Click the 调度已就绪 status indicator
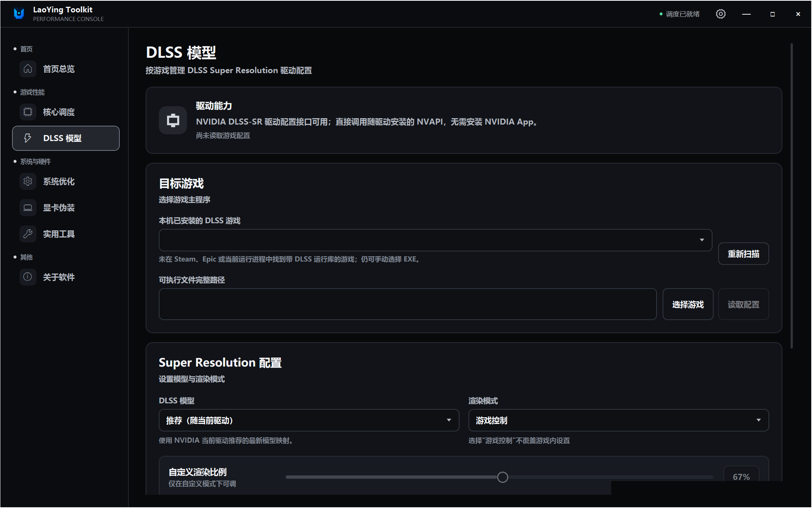Image resolution: width=812 pixels, height=508 pixels. pyautogui.click(x=679, y=14)
